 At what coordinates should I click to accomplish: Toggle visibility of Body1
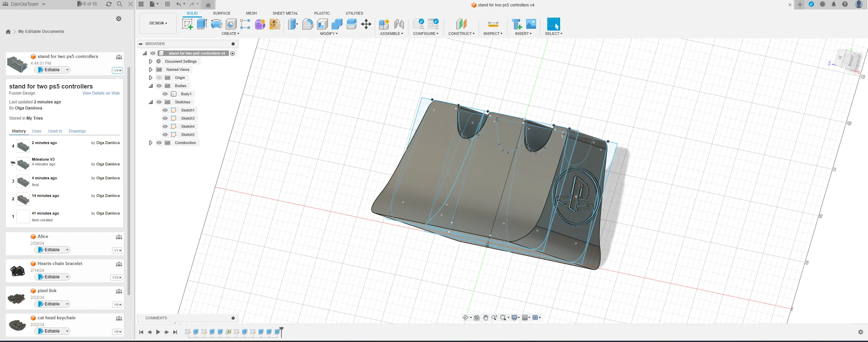165,94
